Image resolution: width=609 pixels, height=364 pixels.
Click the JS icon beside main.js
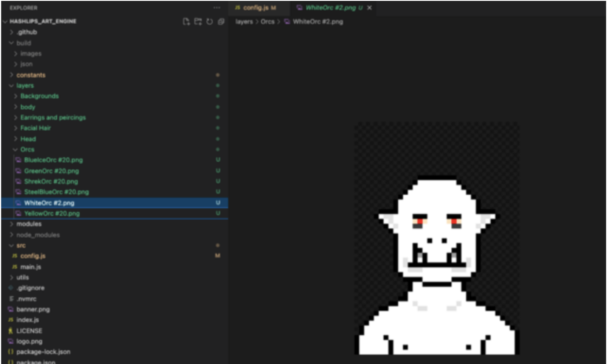coord(15,267)
